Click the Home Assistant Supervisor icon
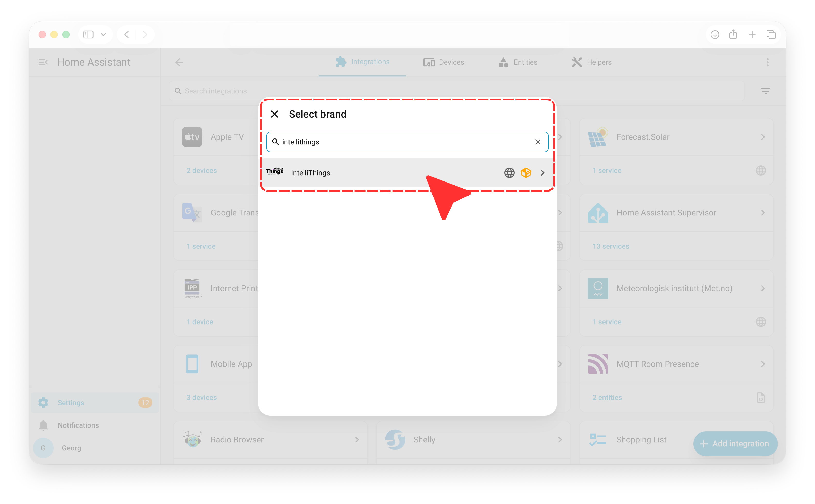The width and height of the screenshot is (815, 504). coord(598,213)
